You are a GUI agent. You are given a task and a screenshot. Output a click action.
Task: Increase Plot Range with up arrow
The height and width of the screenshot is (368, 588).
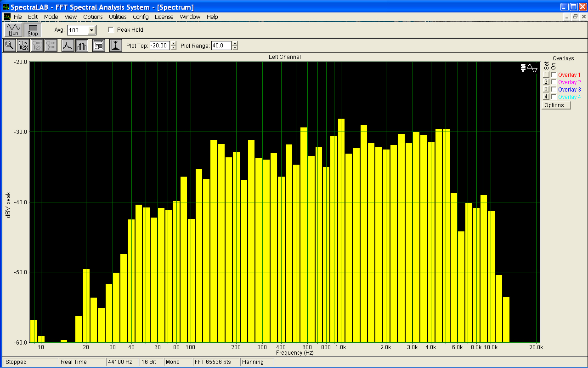click(x=235, y=43)
